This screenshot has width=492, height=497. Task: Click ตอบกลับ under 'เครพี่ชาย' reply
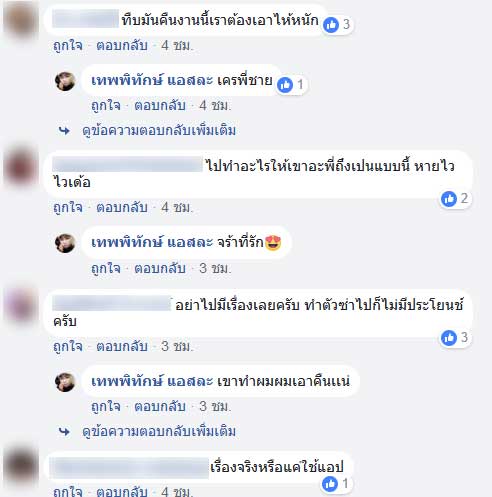pyautogui.click(x=160, y=106)
